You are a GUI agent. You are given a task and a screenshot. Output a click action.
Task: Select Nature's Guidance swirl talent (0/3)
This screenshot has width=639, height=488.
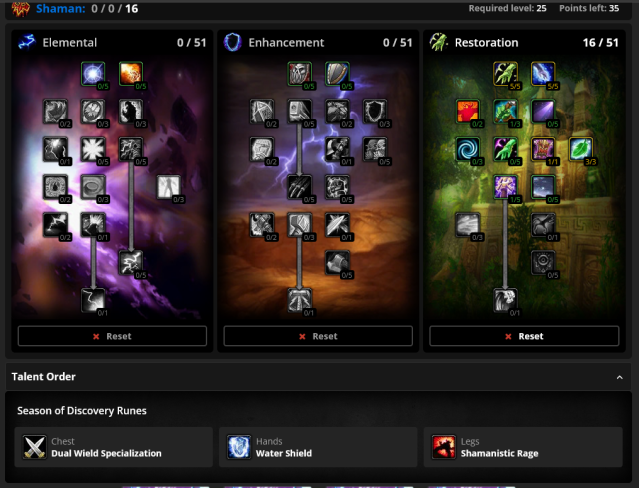(x=468, y=149)
